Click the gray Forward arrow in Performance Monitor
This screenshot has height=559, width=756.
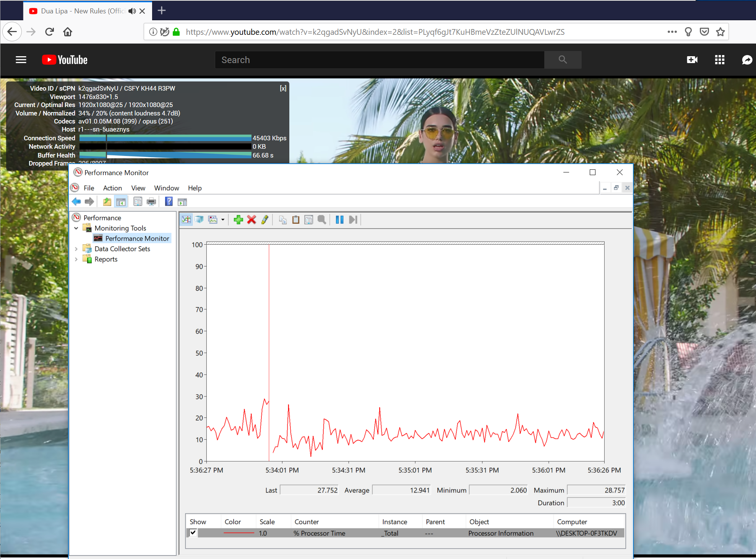click(x=89, y=201)
